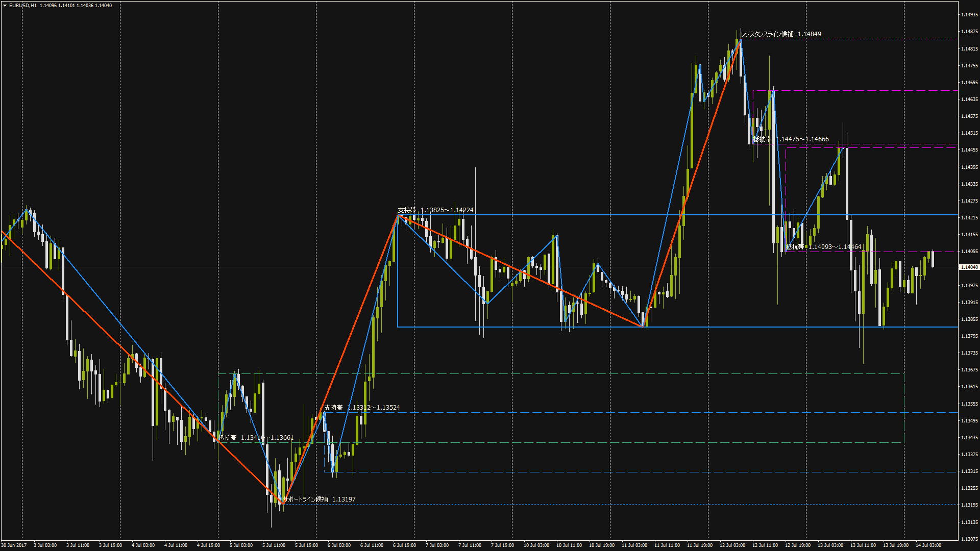Click the 1.14275 price scale value
Viewport: 980px width, 551px height.
pos(969,201)
